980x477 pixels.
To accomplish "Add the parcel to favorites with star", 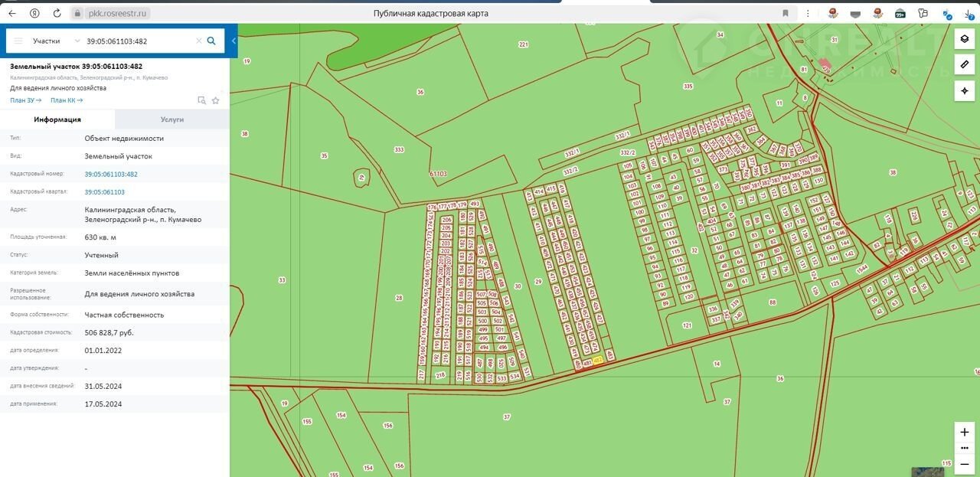I will coord(215,100).
